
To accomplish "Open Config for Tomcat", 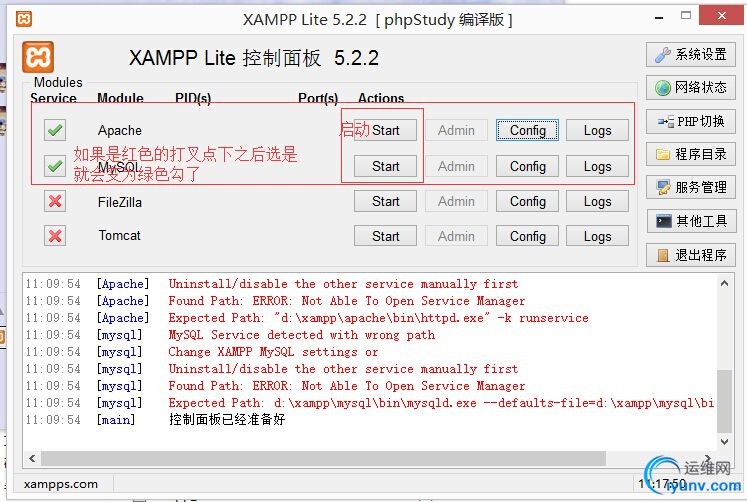I will 527,236.
